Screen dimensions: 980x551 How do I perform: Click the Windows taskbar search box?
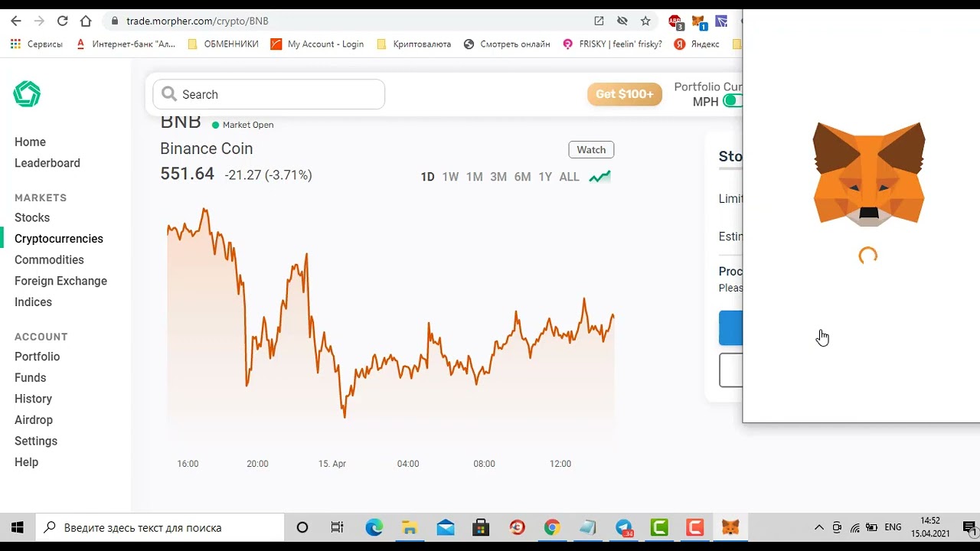160,527
